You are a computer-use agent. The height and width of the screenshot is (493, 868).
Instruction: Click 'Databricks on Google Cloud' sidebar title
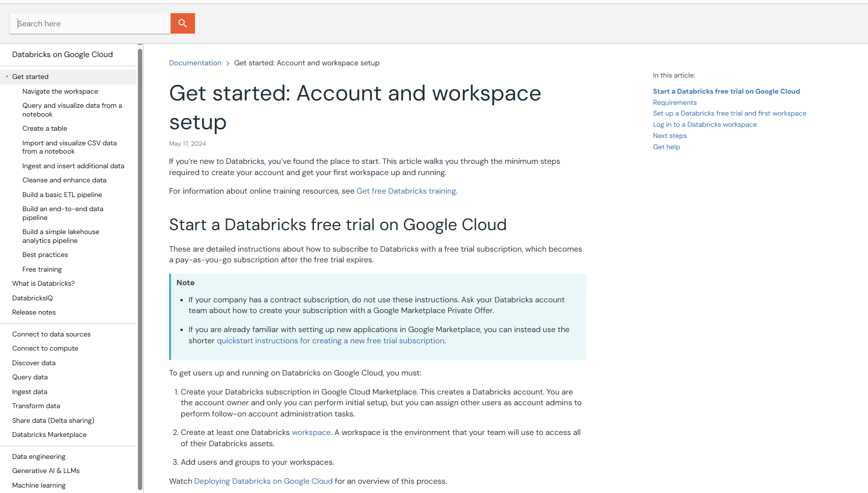(62, 55)
